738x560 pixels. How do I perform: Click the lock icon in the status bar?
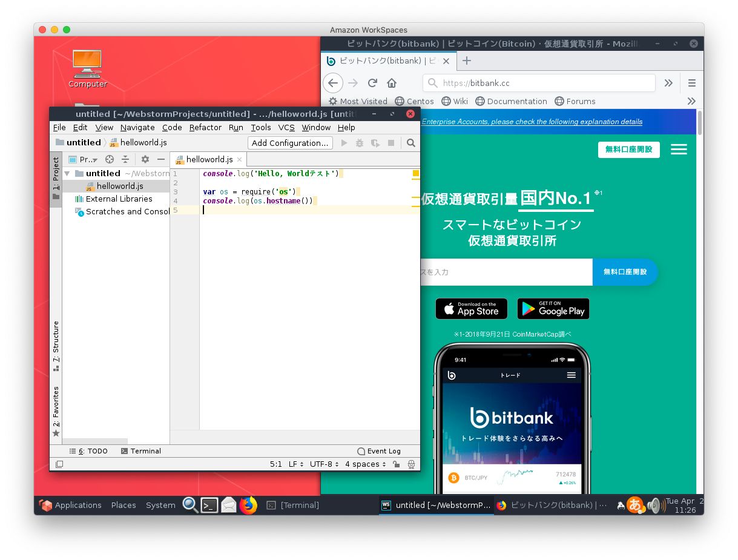tap(398, 464)
